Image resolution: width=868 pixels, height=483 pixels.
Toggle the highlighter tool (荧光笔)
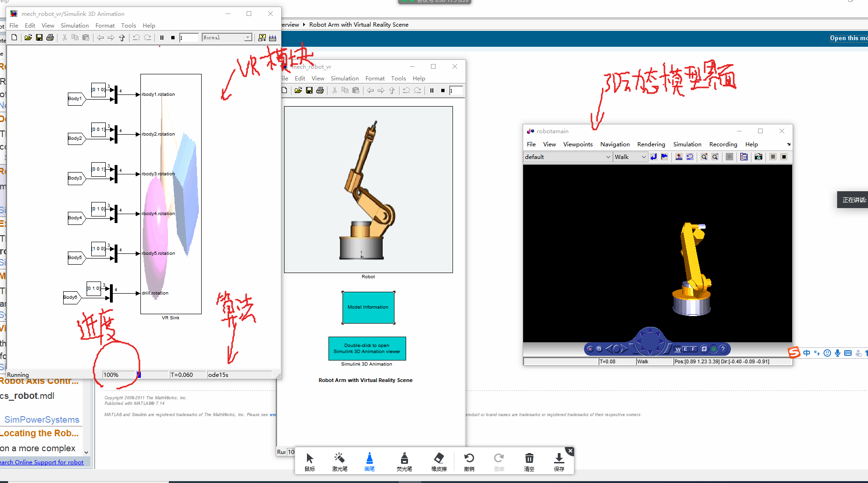404,461
